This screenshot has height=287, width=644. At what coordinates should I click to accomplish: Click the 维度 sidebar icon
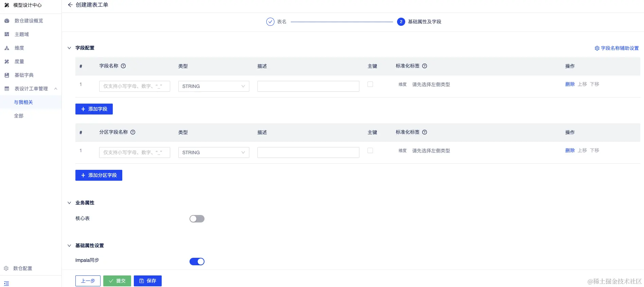(x=7, y=48)
